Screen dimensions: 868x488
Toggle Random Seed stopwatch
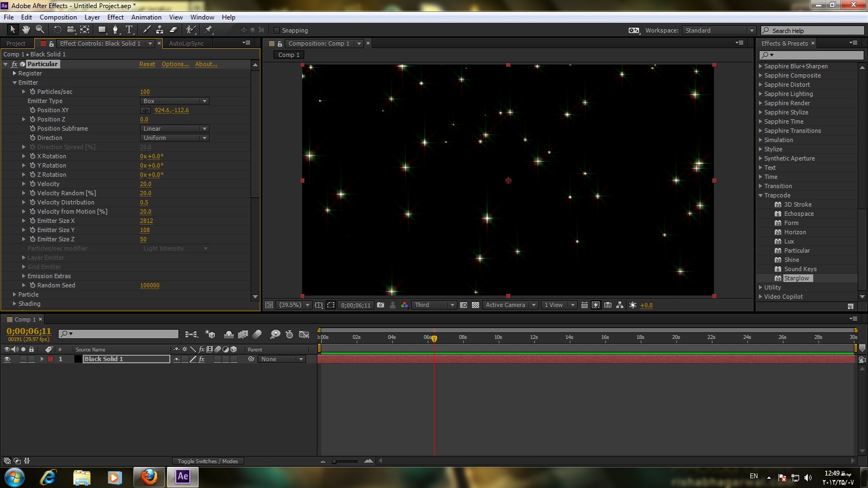point(33,285)
